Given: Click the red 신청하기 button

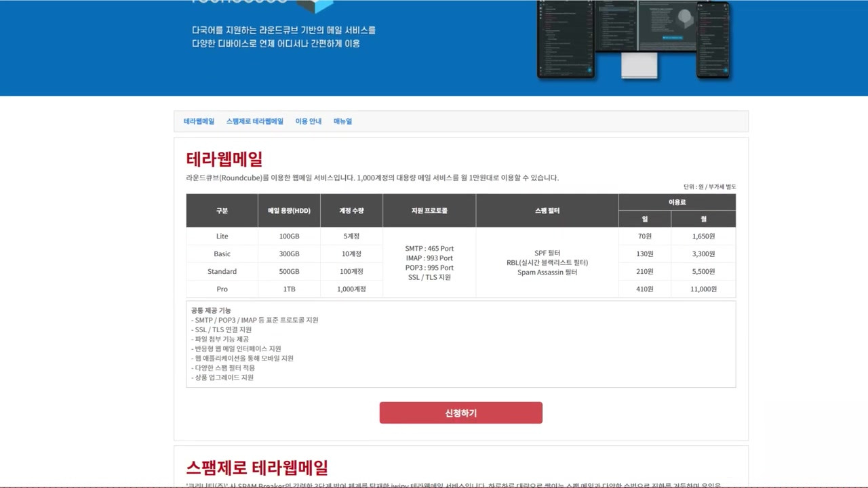Looking at the screenshot, I should (x=461, y=413).
